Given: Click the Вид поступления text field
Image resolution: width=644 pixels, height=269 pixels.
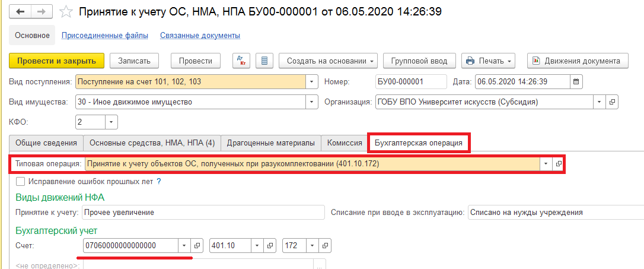Looking at the screenshot, I should [191, 81].
